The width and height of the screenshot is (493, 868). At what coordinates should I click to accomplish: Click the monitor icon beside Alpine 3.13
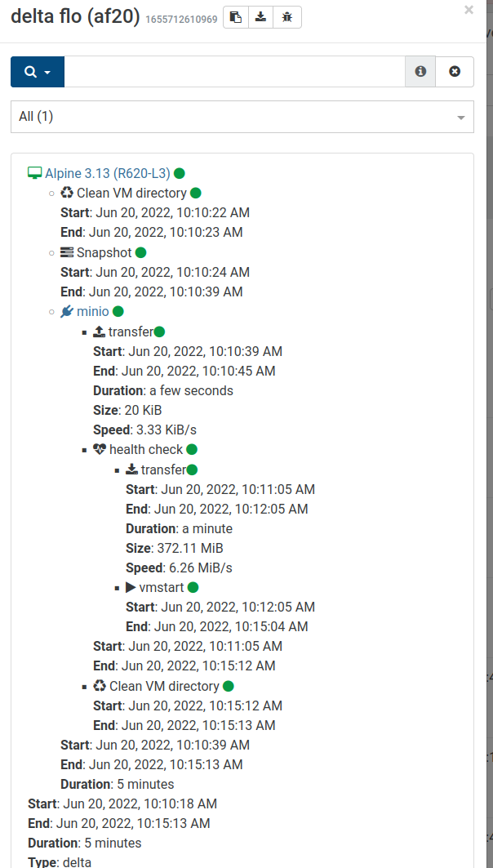click(35, 173)
